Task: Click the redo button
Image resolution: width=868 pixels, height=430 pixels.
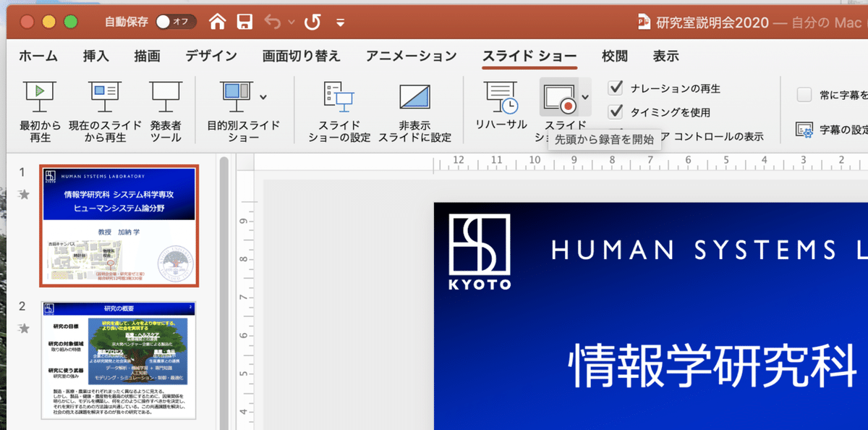Action: [312, 22]
